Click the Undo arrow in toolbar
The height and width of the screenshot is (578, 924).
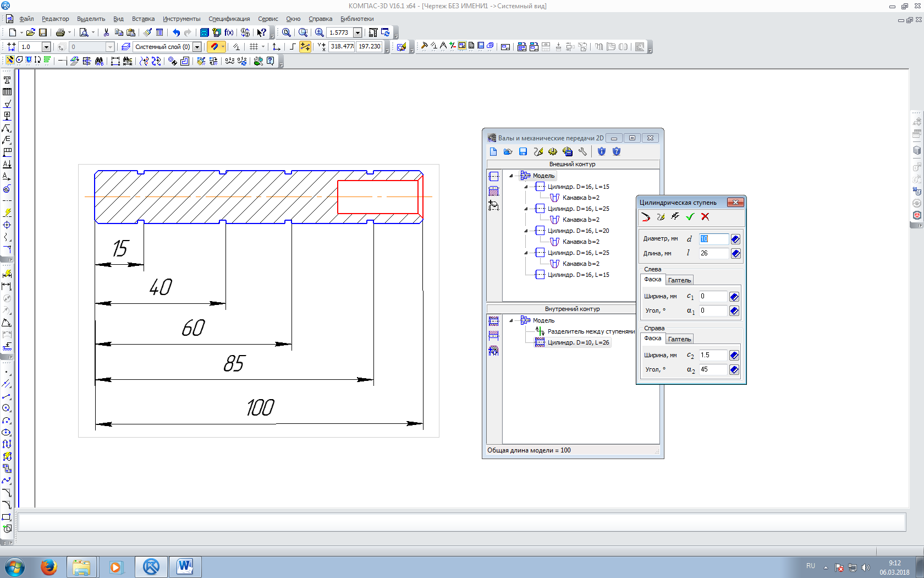176,32
